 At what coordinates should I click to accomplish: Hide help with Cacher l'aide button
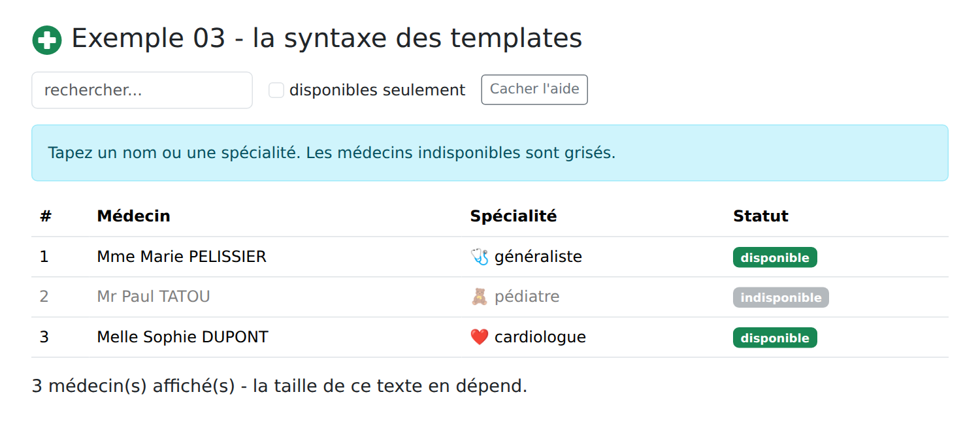[x=534, y=89]
